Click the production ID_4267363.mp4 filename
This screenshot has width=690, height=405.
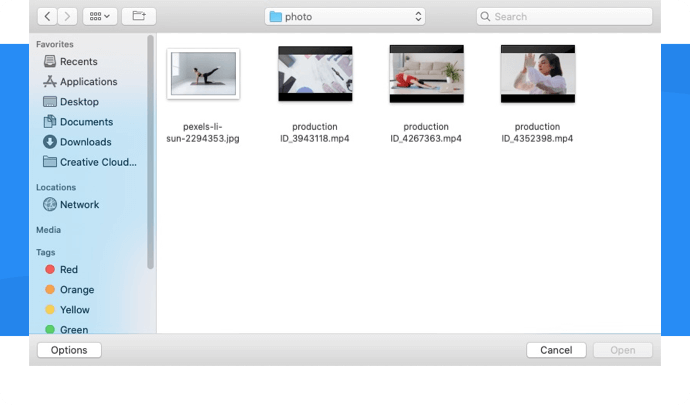[x=426, y=133]
